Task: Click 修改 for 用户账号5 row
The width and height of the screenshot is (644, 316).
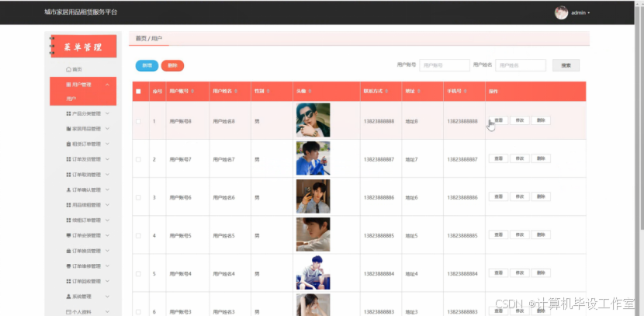Action: point(520,234)
